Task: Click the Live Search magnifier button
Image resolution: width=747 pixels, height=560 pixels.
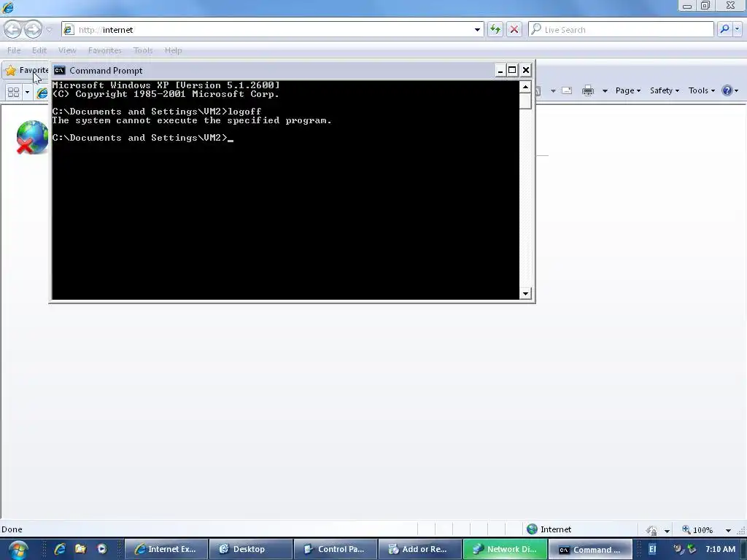Action: click(x=724, y=29)
